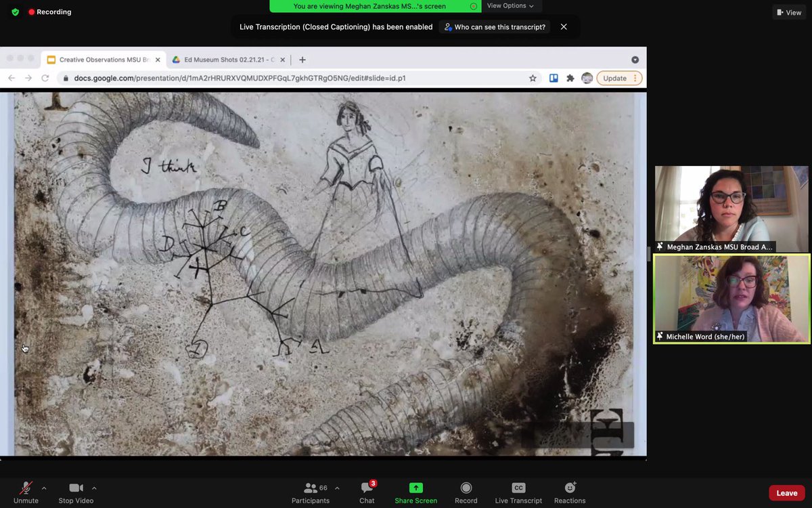812x508 pixels.
Task: Open the Chat panel
Action: click(367, 492)
